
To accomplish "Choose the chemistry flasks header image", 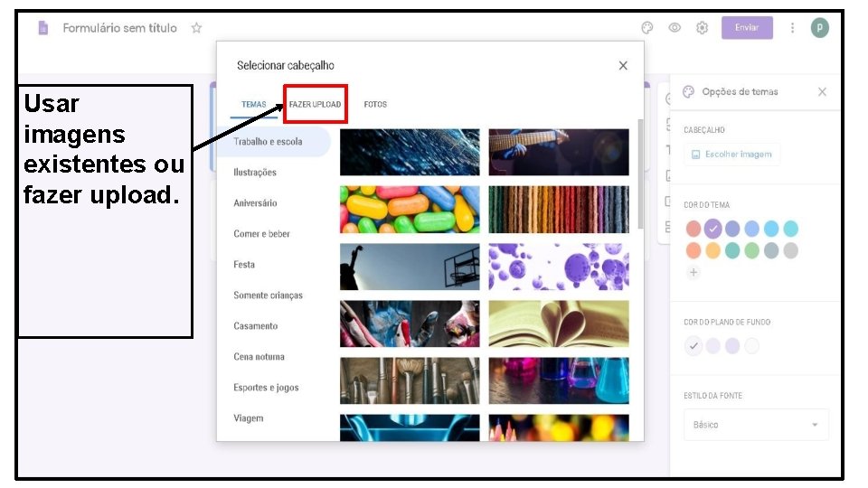I will (559, 380).
